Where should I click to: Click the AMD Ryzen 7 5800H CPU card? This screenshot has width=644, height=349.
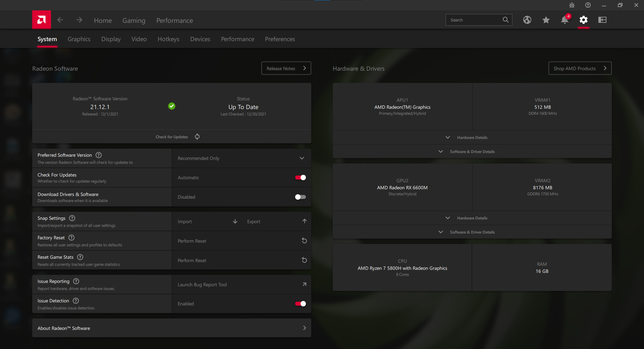point(402,267)
